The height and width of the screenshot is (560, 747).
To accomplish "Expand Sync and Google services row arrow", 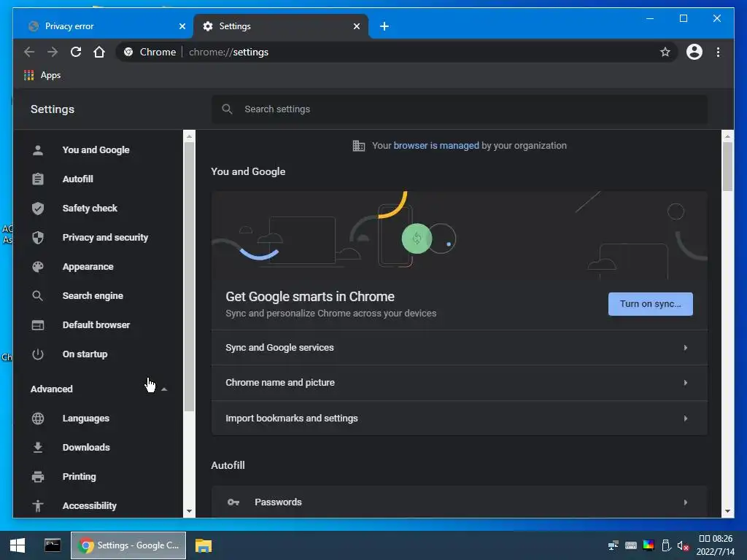I will click(686, 348).
